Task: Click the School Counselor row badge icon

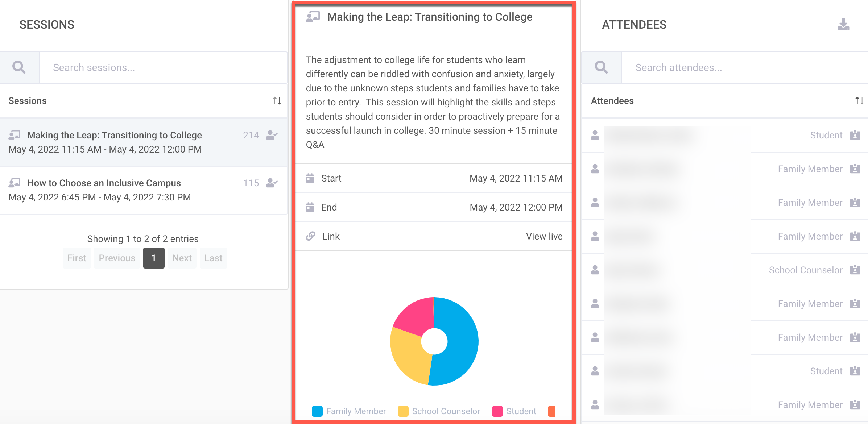Action: tap(855, 270)
